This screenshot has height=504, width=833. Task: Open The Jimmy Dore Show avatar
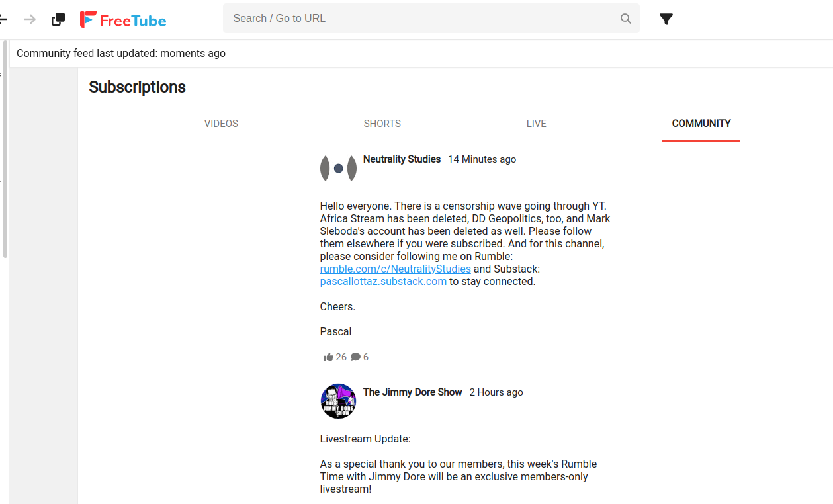[338, 401]
